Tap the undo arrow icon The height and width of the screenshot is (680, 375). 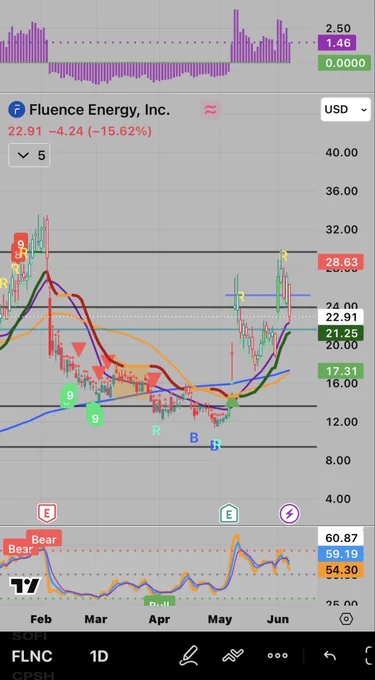coord(330,656)
